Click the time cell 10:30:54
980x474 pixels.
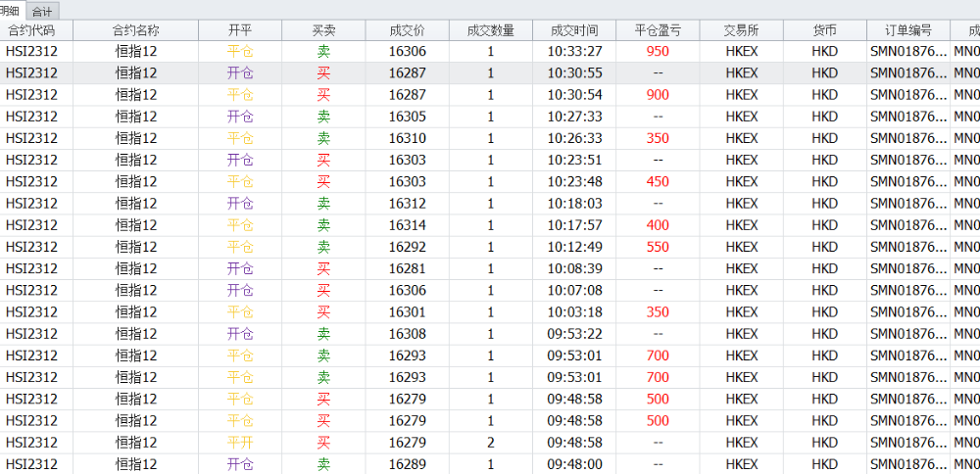(x=575, y=95)
